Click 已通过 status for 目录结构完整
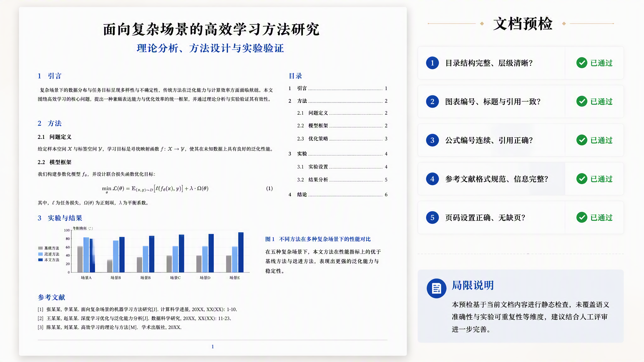 pyautogui.click(x=602, y=63)
